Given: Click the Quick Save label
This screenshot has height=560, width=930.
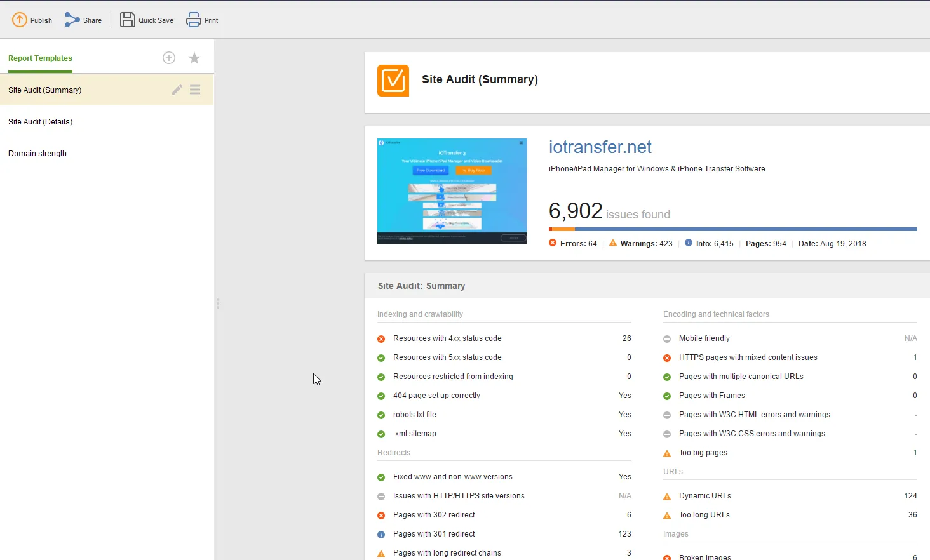Looking at the screenshot, I should [156, 20].
